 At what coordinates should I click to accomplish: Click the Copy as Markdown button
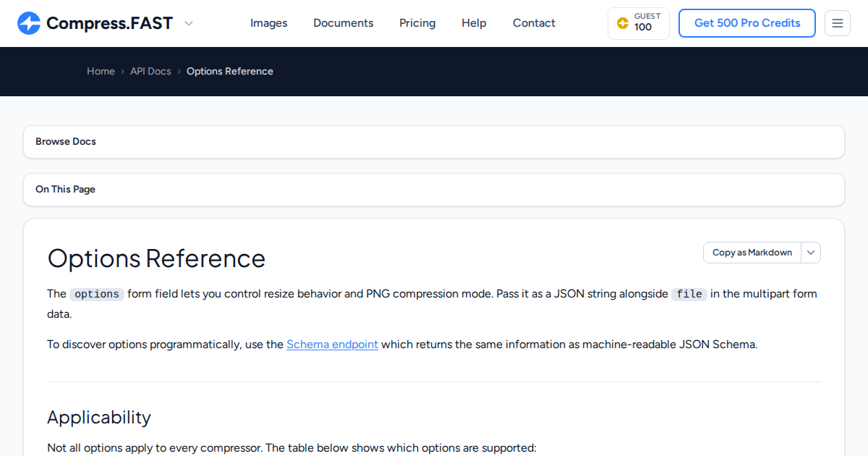pyautogui.click(x=752, y=253)
